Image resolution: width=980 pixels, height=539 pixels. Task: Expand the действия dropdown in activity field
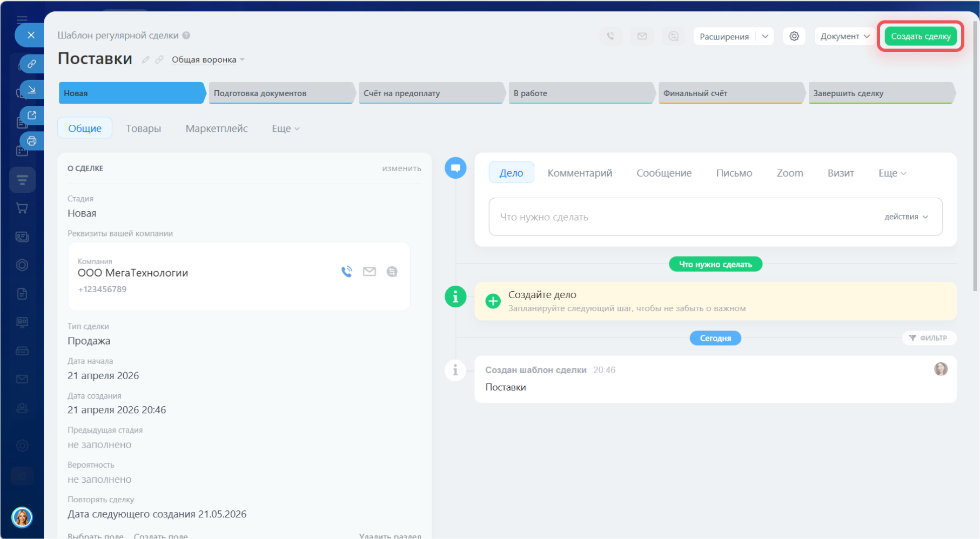click(905, 217)
